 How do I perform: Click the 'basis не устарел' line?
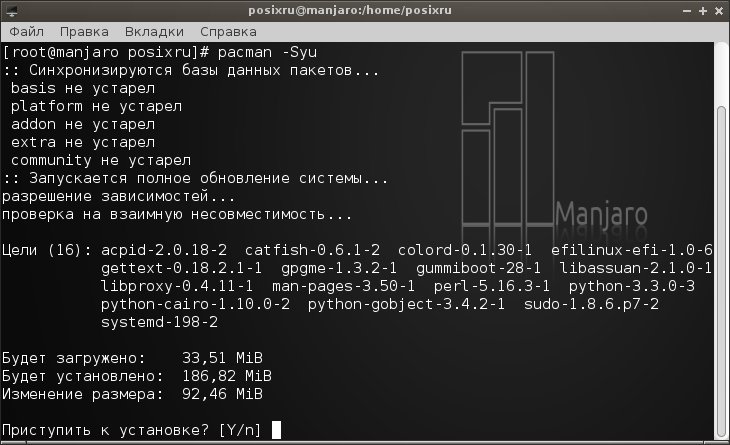click(83, 88)
